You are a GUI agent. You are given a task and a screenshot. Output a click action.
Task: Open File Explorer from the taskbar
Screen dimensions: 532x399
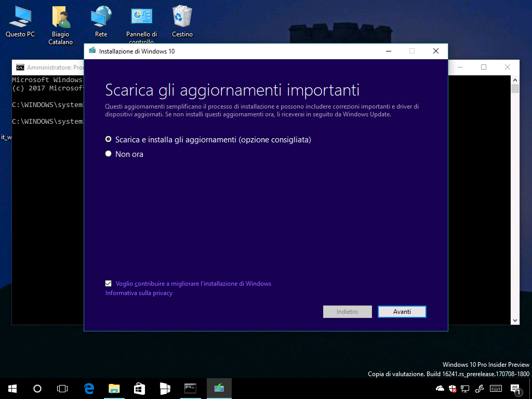tap(114, 389)
